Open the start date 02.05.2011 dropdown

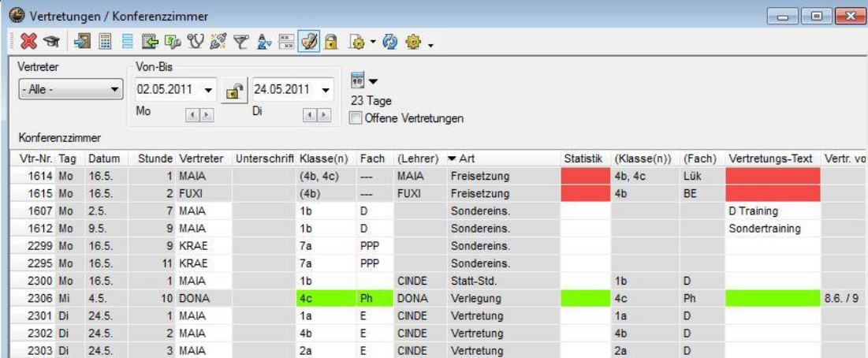coord(209,90)
